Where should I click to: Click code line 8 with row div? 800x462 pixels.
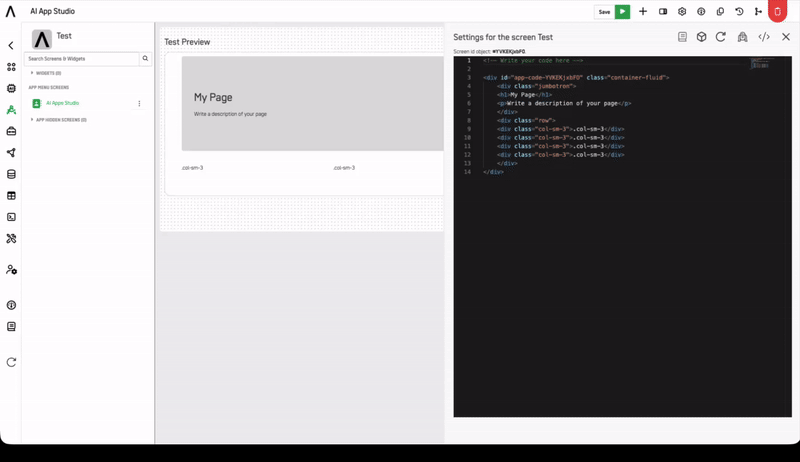click(526, 120)
